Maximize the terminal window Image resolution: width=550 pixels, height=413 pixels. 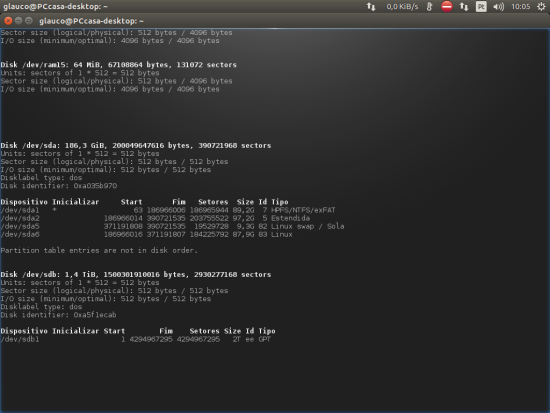pyautogui.click(x=29, y=21)
